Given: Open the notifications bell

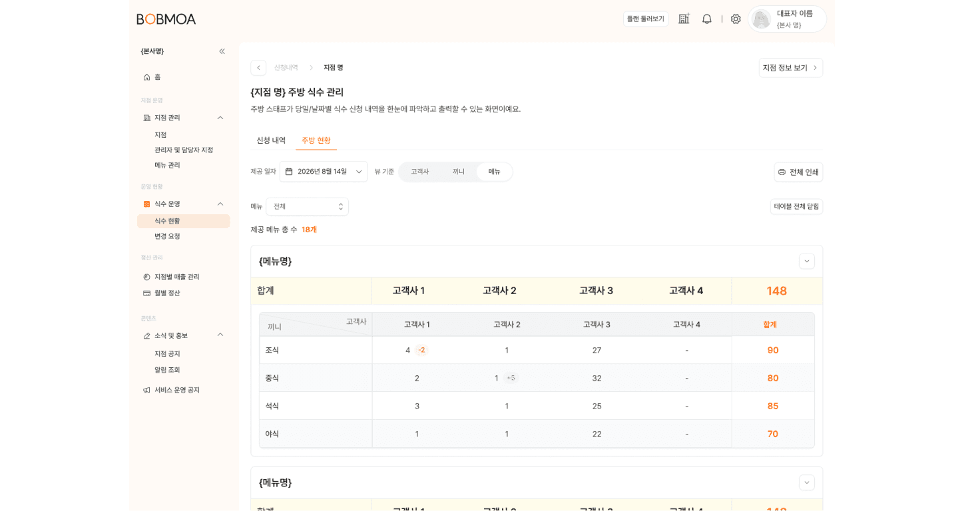Looking at the screenshot, I should pyautogui.click(x=707, y=19).
